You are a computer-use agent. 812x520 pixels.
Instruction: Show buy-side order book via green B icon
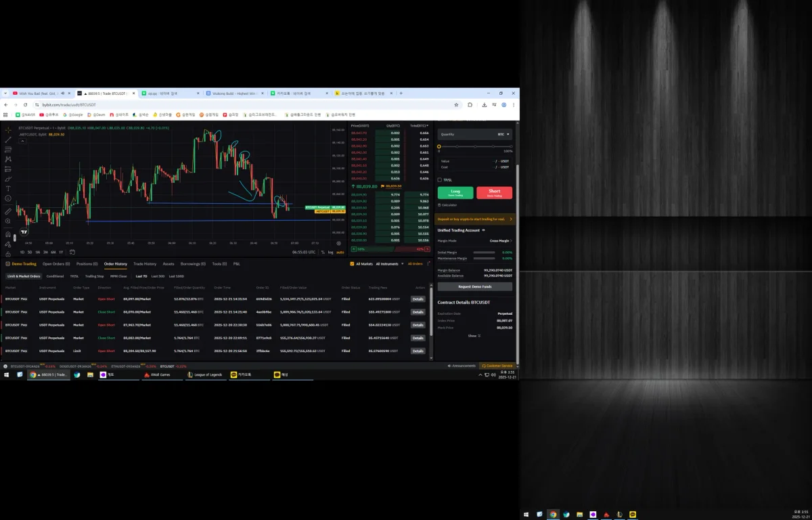coord(353,249)
